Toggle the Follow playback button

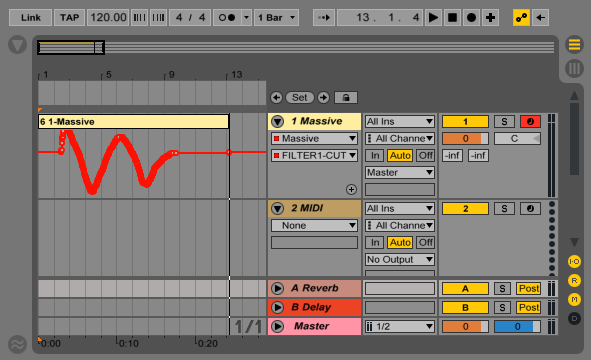point(324,18)
